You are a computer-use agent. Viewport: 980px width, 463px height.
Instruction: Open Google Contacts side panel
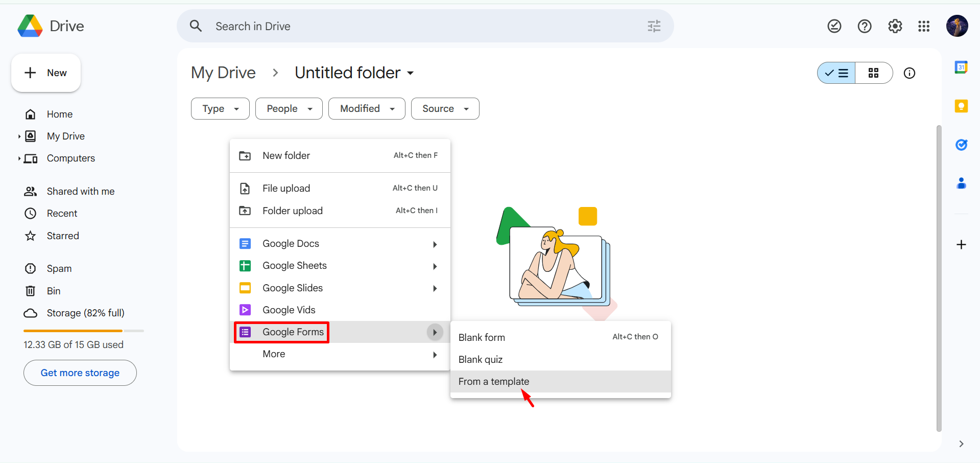(x=961, y=183)
